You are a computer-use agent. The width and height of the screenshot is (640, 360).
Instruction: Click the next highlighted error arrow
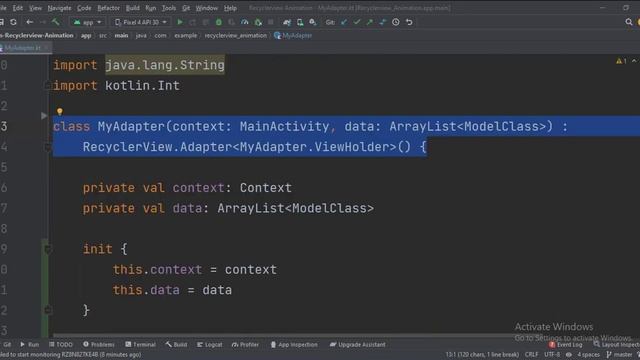click(x=634, y=61)
